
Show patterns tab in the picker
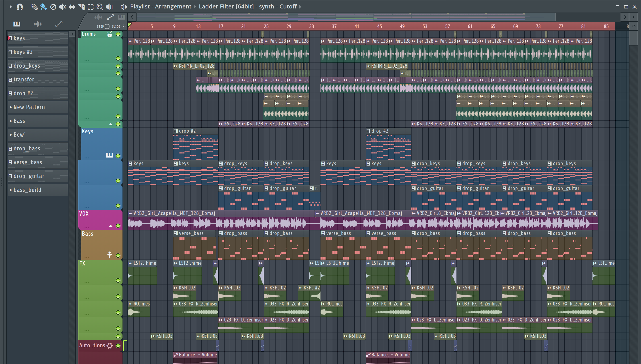[x=17, y=24]
